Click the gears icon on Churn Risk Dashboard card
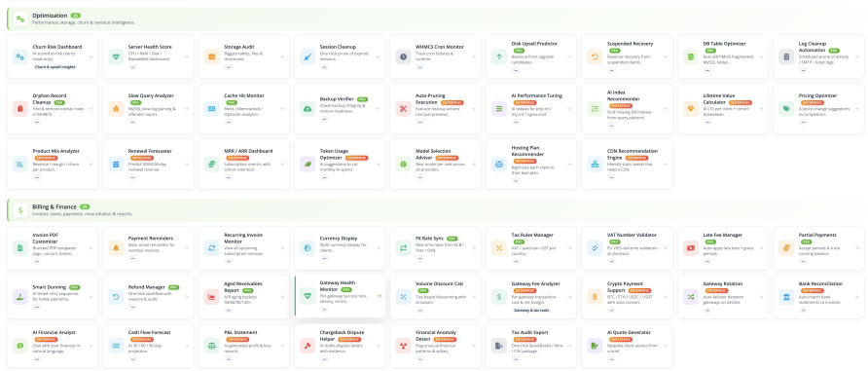 20,56
